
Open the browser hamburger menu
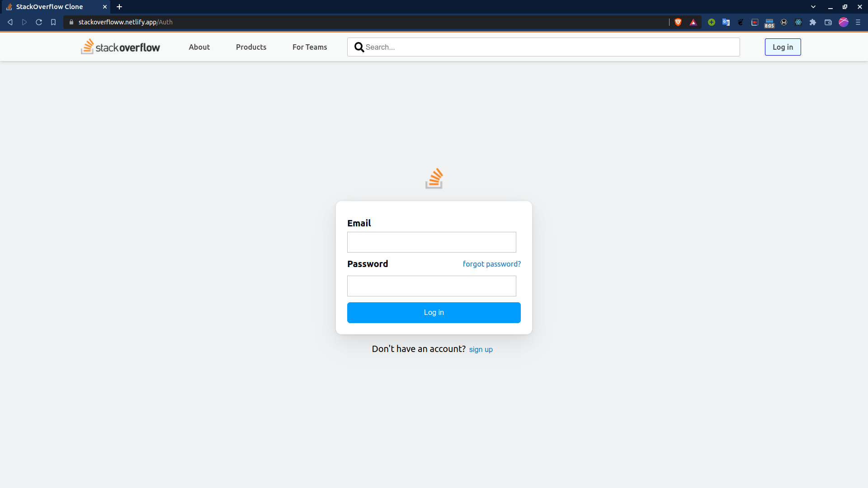pos(858,22)
